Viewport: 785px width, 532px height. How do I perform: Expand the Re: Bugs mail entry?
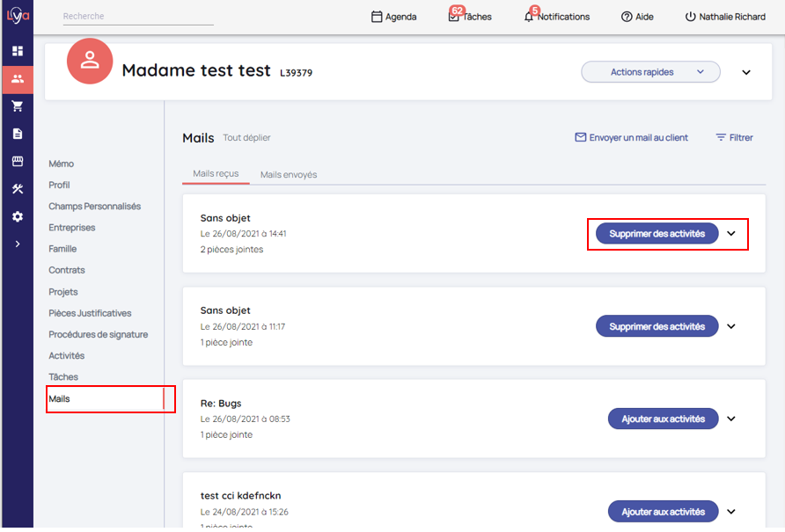[731, 419]
